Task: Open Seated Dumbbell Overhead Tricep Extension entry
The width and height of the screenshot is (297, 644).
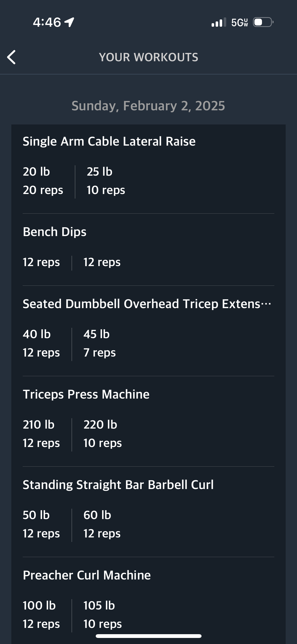Action: tap(147, 304)
